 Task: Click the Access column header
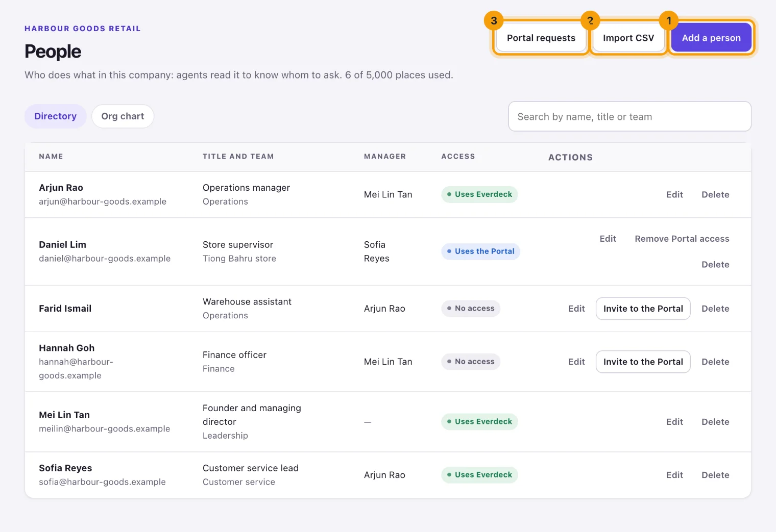click(458, 157)
